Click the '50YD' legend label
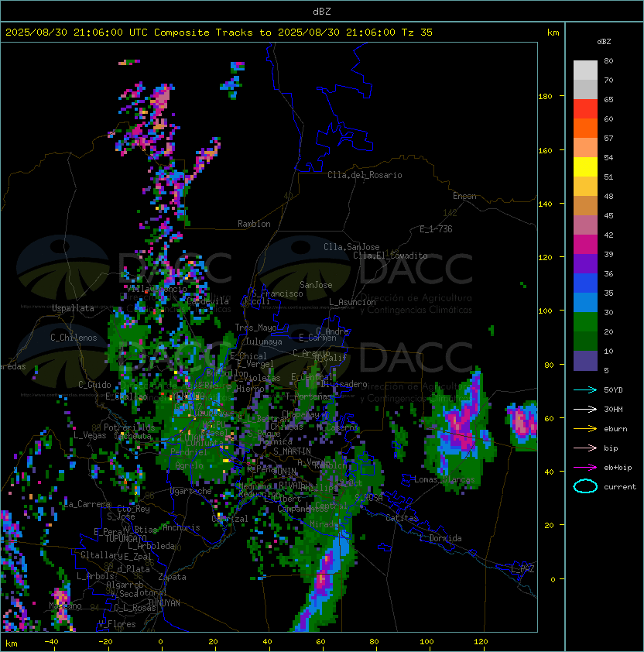Image resolution: width=644 pixels, height=652 pixels. [x=613, y=390]
